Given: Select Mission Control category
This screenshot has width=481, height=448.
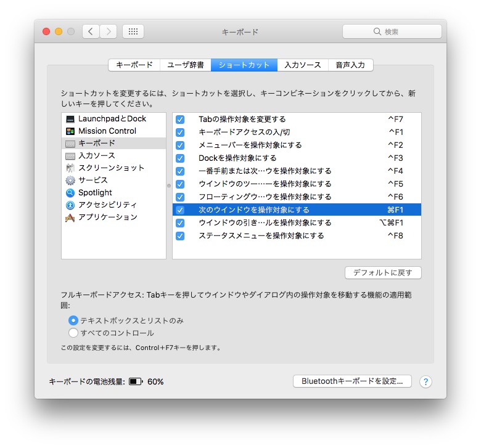Looking at the screenshot, I should 114,131.
